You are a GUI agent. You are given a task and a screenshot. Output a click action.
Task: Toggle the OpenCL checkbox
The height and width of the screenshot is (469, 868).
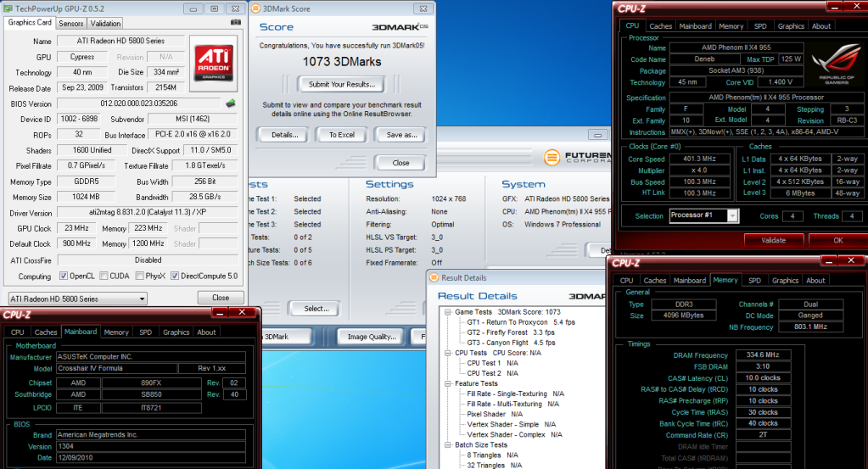point(64,276)
